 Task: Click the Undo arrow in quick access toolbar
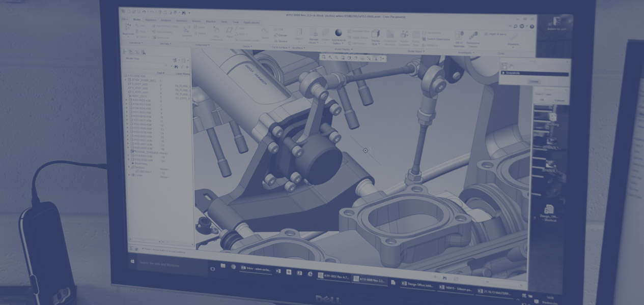coord(144,12)
